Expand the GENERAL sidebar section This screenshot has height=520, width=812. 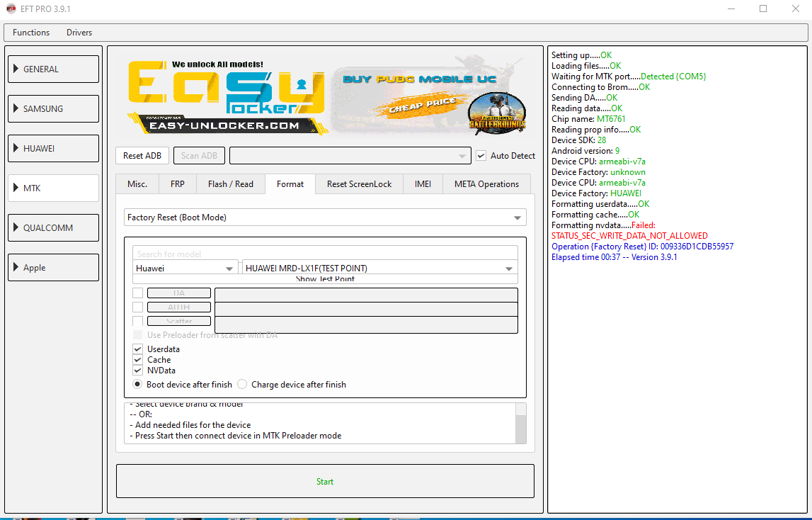[53, 69]
